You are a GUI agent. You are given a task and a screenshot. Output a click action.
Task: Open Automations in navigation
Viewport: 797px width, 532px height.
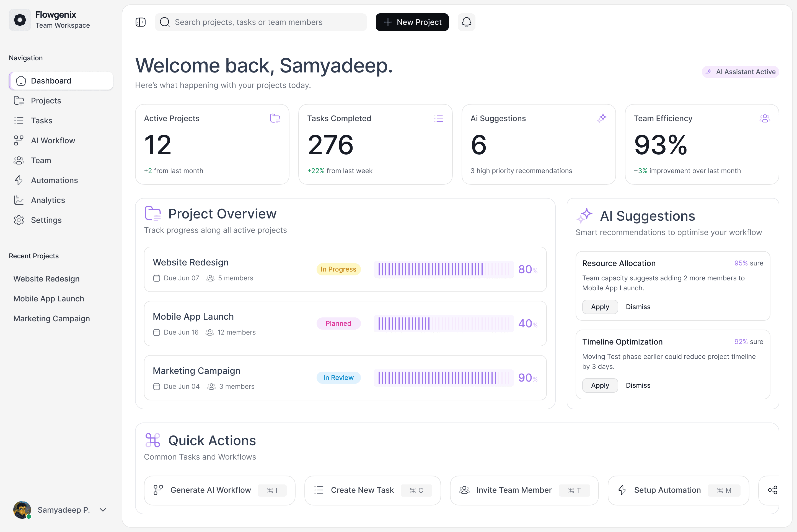[x=61, y=180]
